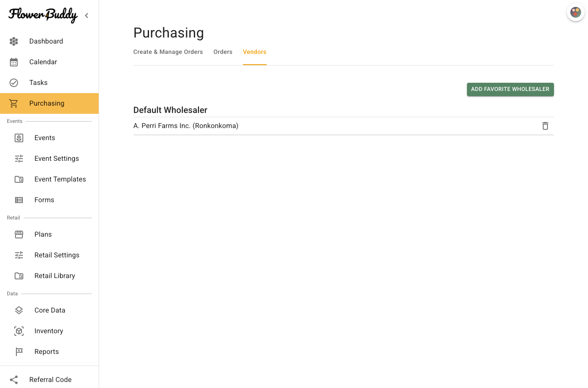
Task: Delete A. Perri Farms wholesaler with trash icon
Action: 545,126
